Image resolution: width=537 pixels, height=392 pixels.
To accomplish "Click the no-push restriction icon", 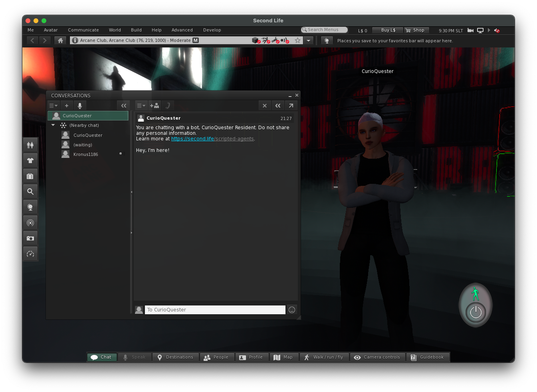I will [266, 40].
